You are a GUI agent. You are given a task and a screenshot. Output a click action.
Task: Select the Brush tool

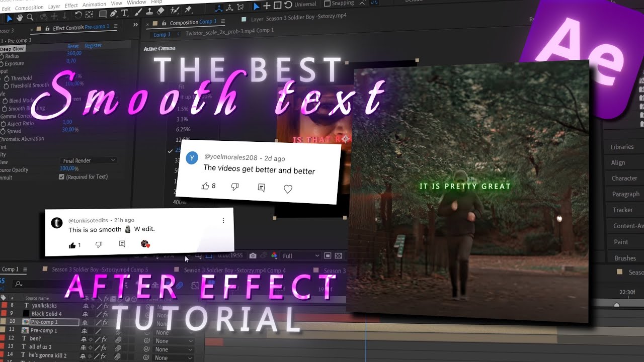(138, 12)
